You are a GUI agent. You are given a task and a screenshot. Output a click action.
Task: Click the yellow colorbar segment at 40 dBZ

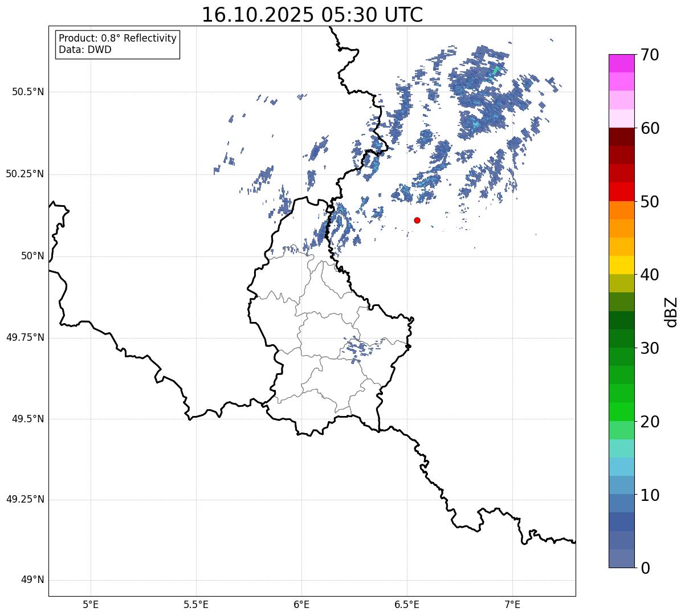click(621, 265)
